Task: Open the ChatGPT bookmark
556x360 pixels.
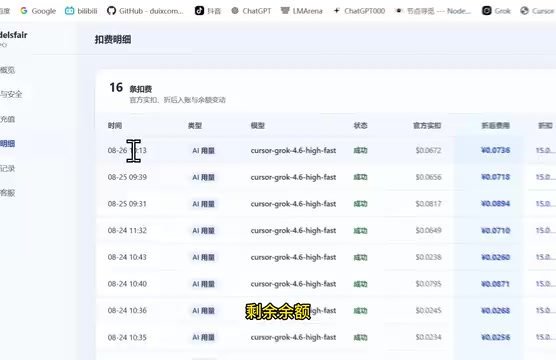Action: (251, 11)
